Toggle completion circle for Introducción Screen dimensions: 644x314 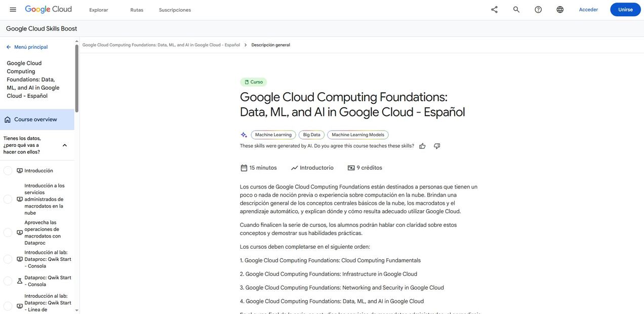click(8, 171)
